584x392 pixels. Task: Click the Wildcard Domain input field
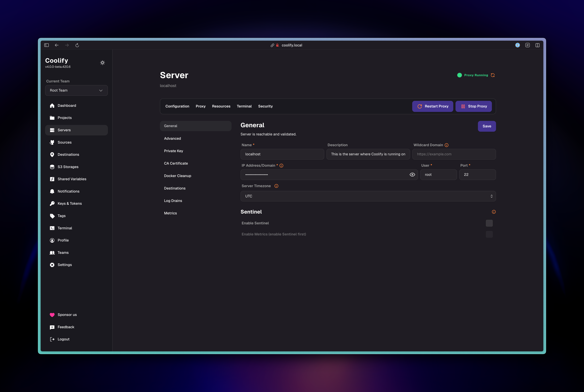pyautogui.click(x=454, y=154)
